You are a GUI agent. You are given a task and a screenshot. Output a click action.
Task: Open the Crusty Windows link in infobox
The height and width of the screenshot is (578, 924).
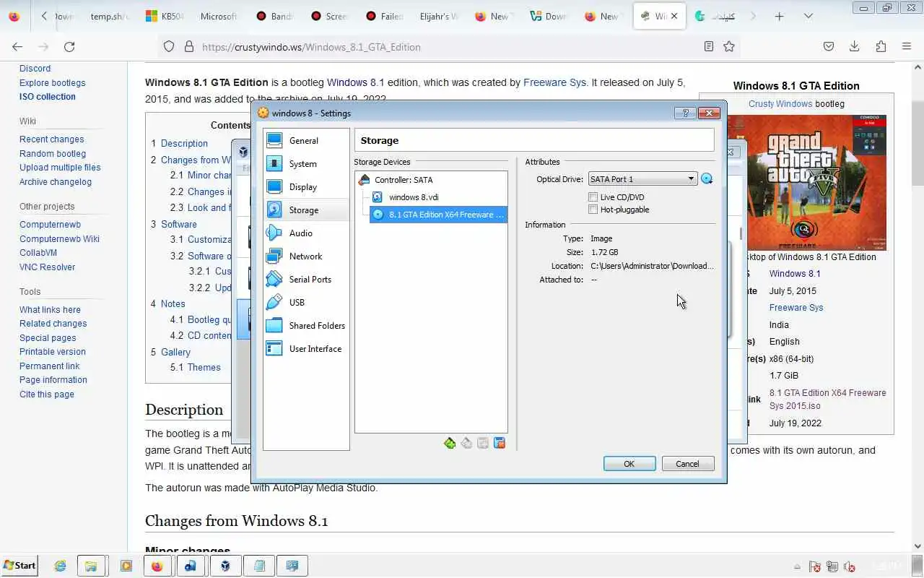coord(780,104)
